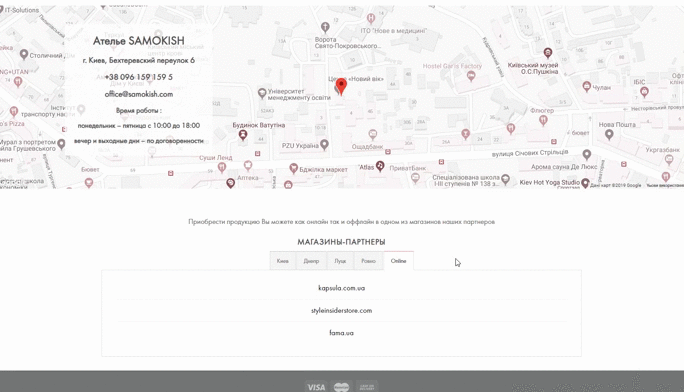The height and width of the screenshot is (392, 684).
Task: Click the red location pin on map
Action: (342, 86)
